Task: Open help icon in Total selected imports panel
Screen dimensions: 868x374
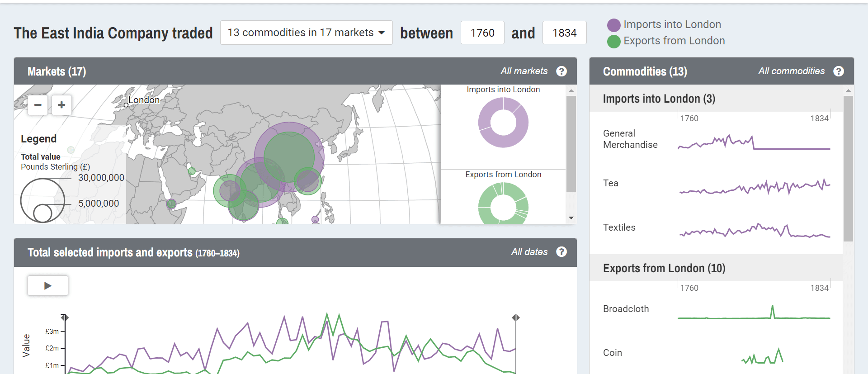Action: click(x=561, y=252)
